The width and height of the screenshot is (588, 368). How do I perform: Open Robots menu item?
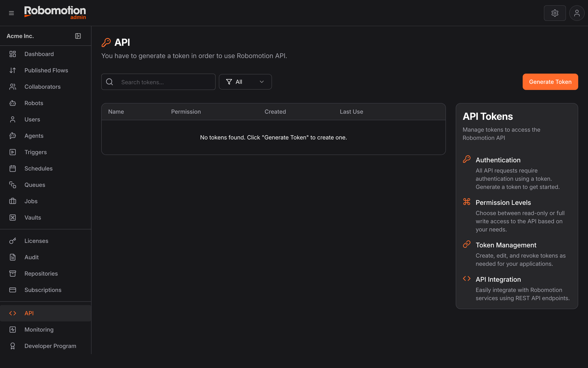tap(45, 103)
